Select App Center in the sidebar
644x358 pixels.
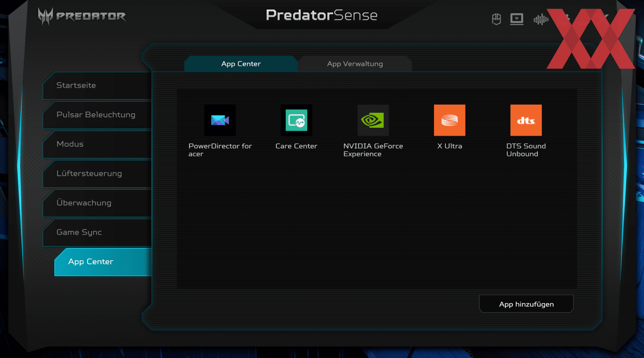pyautogui.click(x=103, y=262)
